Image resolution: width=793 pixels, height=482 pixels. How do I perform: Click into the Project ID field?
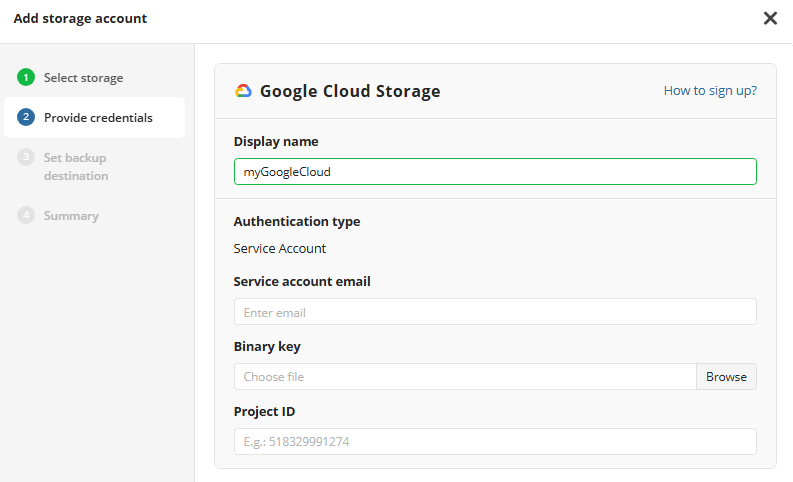point(495,442)
